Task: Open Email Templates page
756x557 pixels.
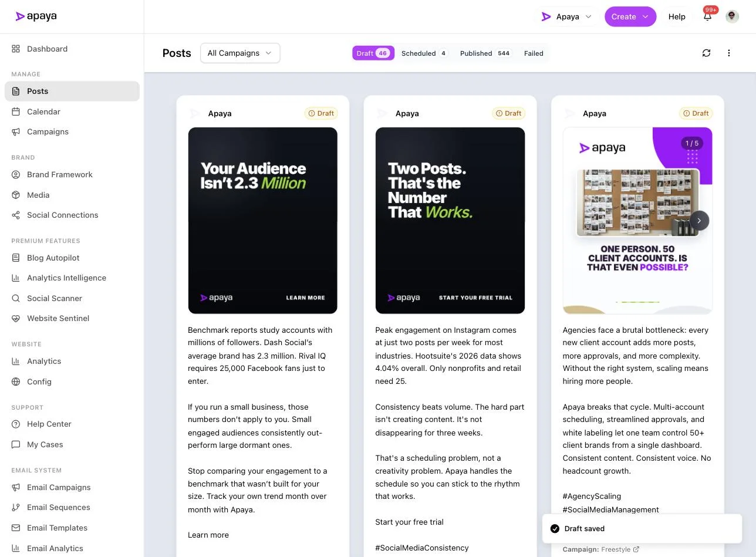Action: click(x=72, y=528)
